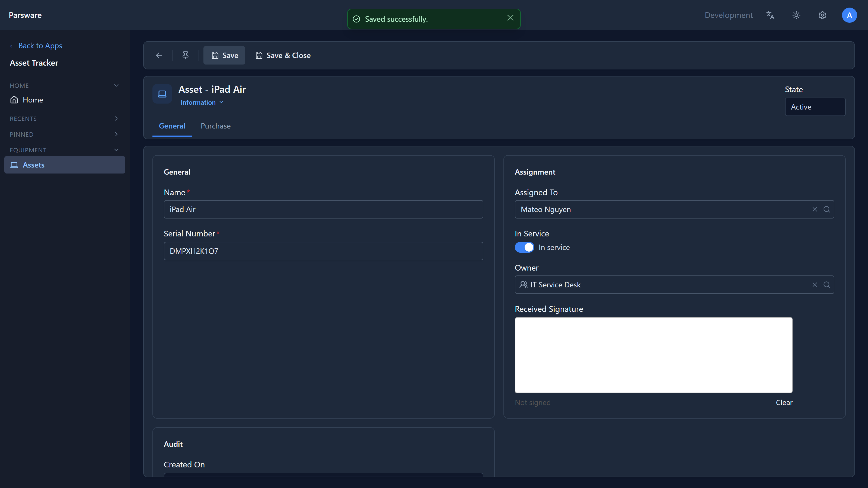Expand the RECENTS section
The width and height of the screenshot is (868, 488).
click(x=65, y=118)
